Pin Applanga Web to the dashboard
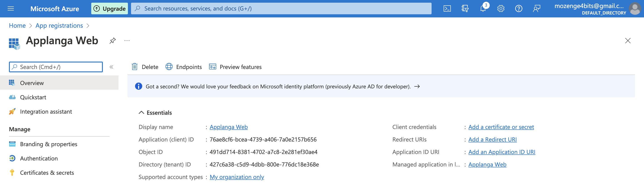The height and width of the screenshot is (183, 644). pos(113,40)
